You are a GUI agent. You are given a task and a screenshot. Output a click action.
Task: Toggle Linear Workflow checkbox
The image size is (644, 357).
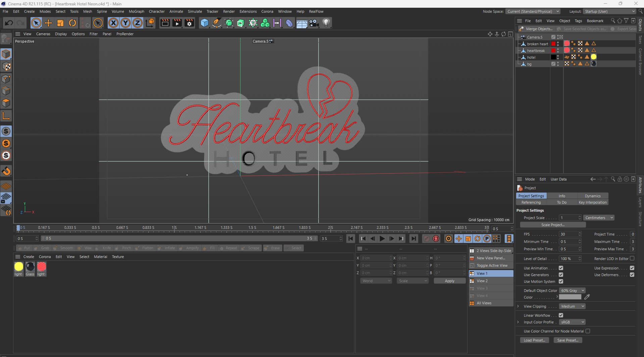point(561,315)
